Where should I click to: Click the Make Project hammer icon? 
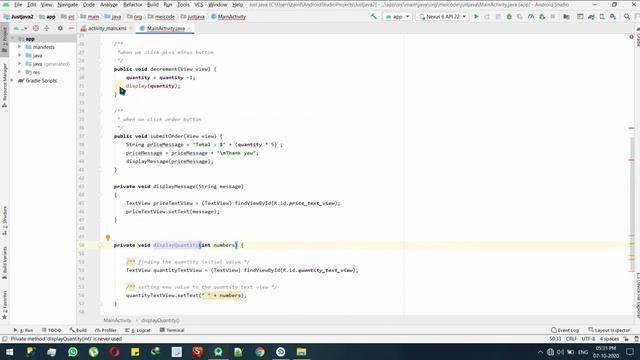pyautogui.click(x=374, y=17)
